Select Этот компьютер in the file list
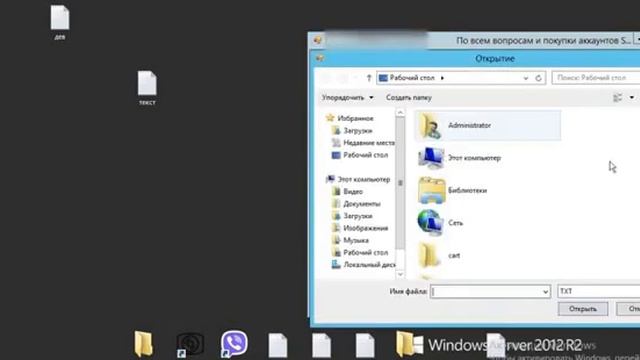Viewport: 640px width, 360px height. (460, 158)
